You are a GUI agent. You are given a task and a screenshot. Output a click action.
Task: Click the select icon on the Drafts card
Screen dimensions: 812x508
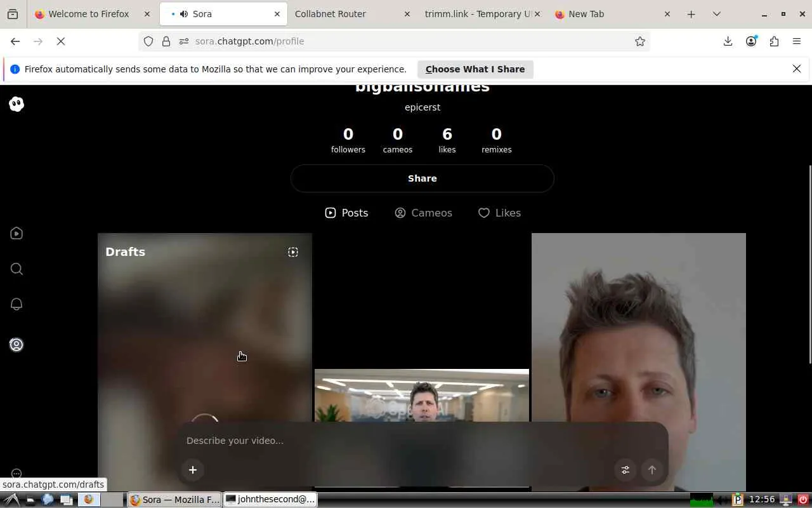click(x=293, y=252)
